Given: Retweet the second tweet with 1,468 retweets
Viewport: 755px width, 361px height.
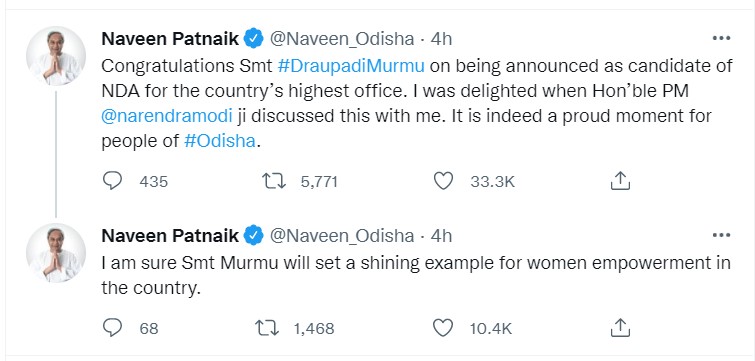Looking at the screenshot, I should (267, 328).
